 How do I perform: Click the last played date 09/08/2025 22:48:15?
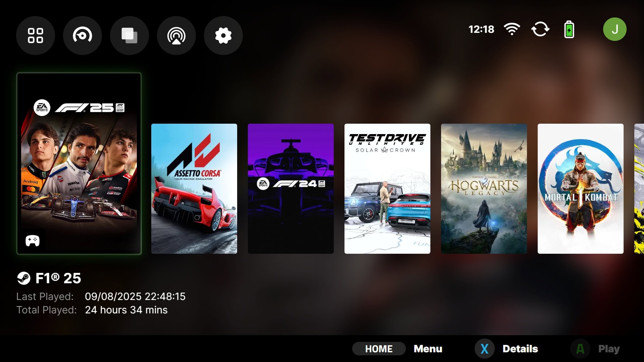tap(135, 296)
